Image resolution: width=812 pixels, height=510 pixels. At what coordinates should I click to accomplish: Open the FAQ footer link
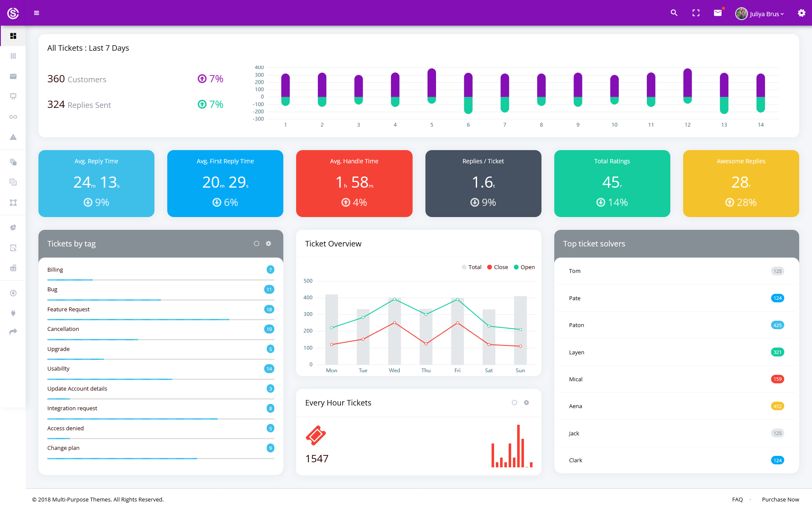click(737, 499)
